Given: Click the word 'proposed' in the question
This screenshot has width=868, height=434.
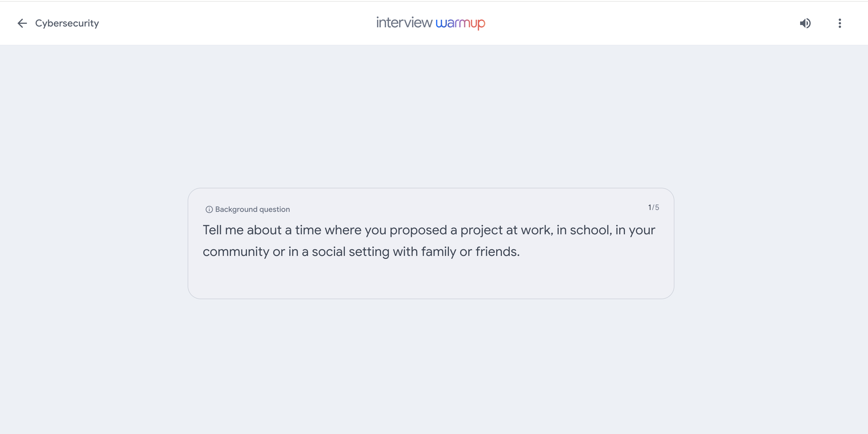Looking at the screenshot, I should tap(418, 231).
